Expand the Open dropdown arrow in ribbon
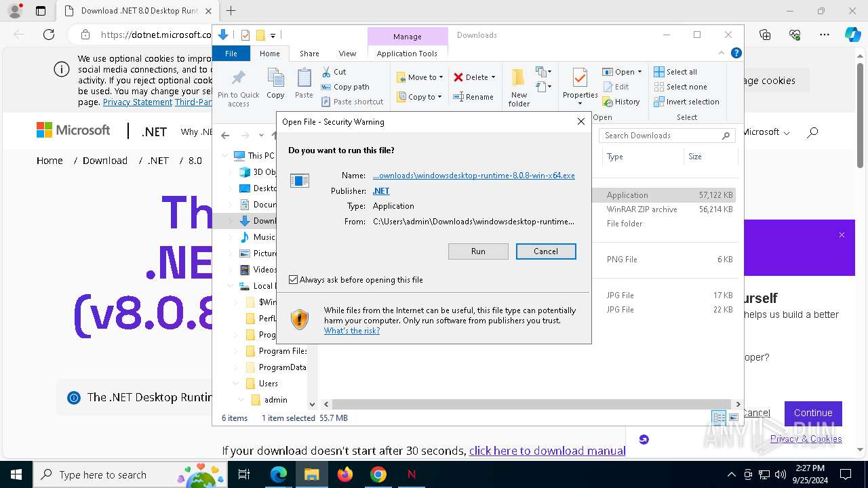Screen dimensions: 868x488 pyautogui.click(x=639, y=72)
